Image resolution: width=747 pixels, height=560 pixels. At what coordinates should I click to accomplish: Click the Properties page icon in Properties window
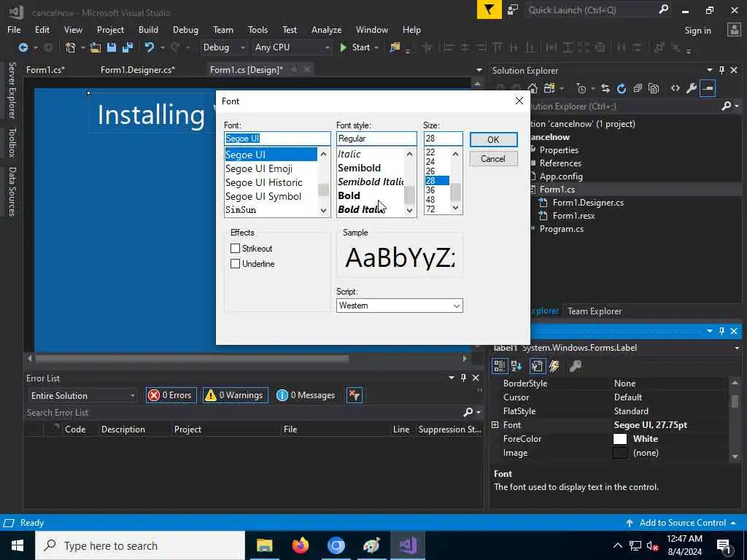pyautogui.click(x=537, y=366)
